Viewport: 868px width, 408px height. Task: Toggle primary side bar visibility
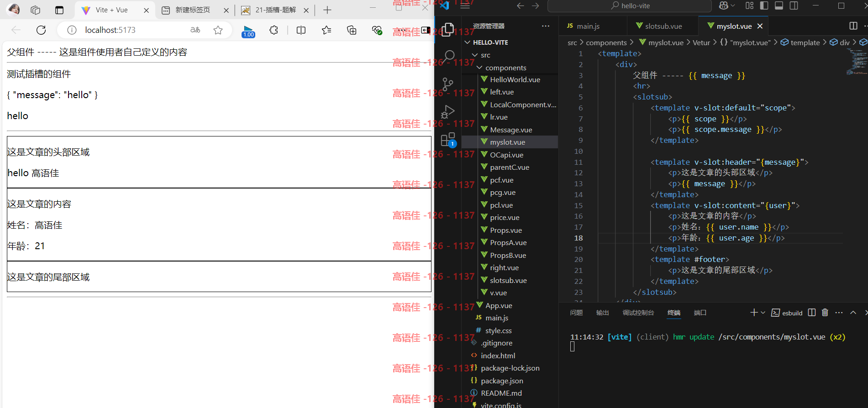tap(764, 5)
